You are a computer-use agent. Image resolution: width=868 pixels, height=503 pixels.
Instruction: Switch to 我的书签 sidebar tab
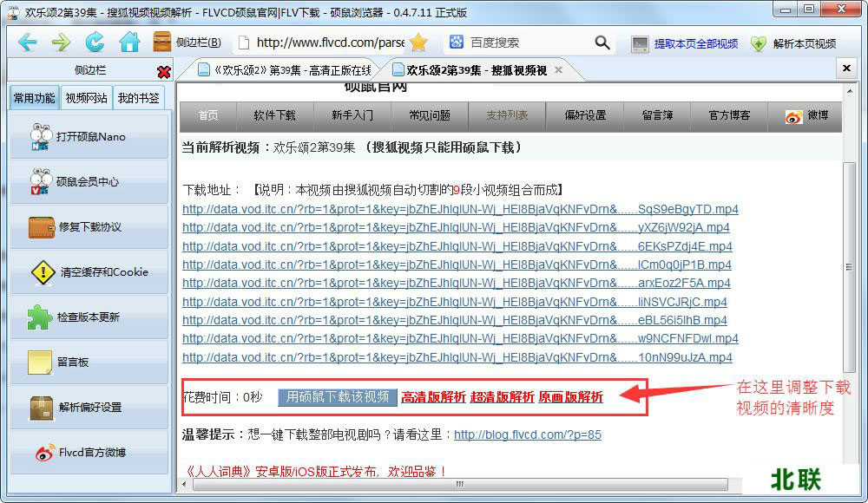[x=138, y=98]
